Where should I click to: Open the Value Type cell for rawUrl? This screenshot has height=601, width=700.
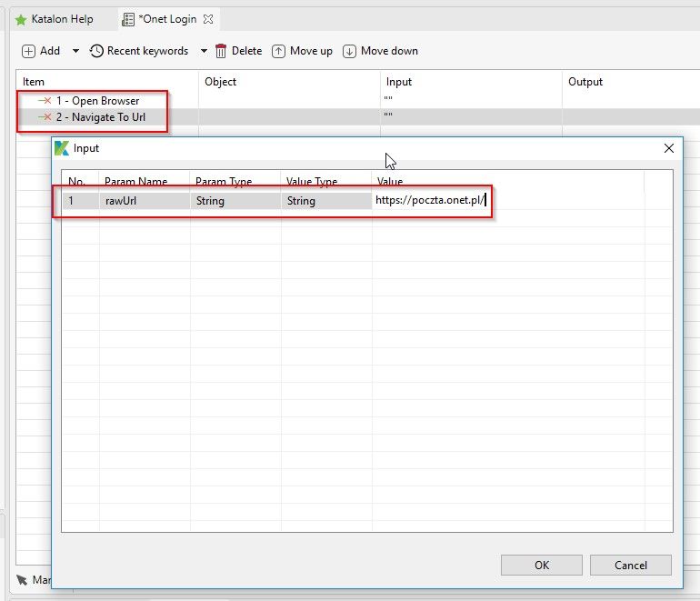point(325,201)
